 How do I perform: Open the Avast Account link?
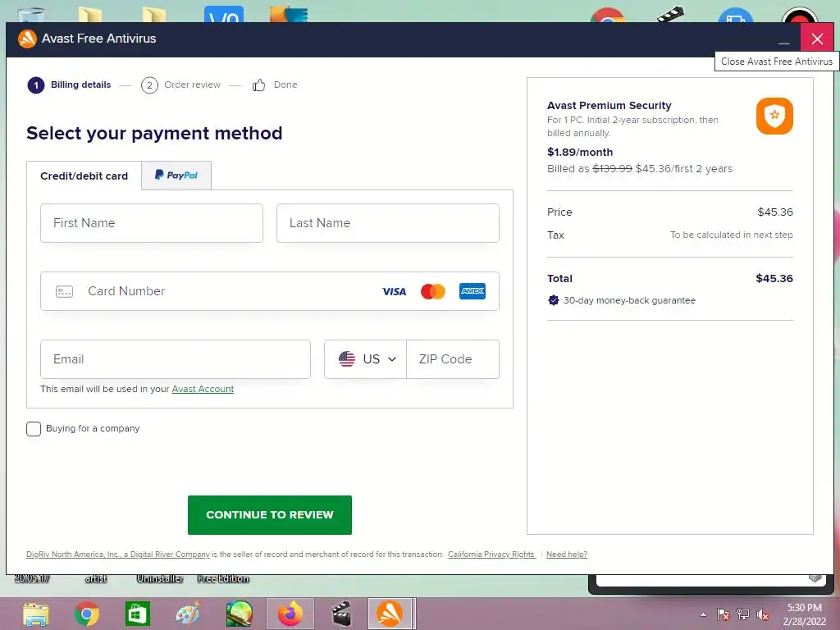point(203,389)
